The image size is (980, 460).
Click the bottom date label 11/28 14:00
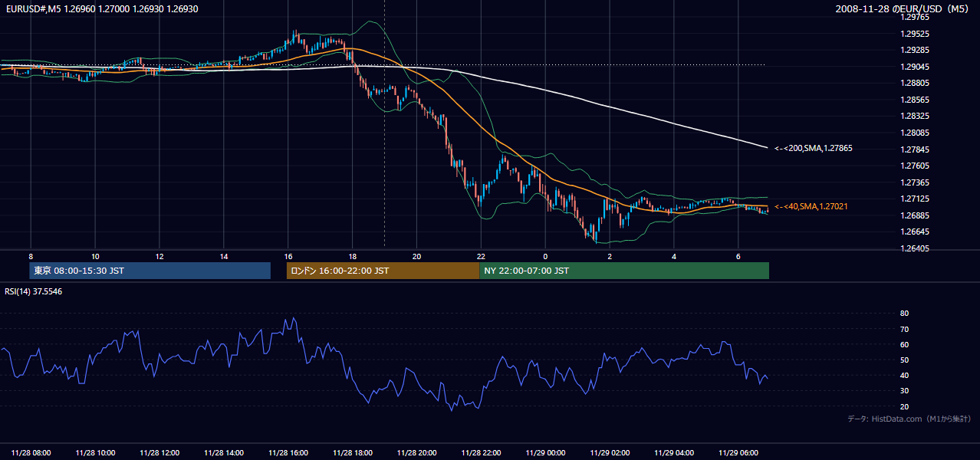tap(224, 453)
